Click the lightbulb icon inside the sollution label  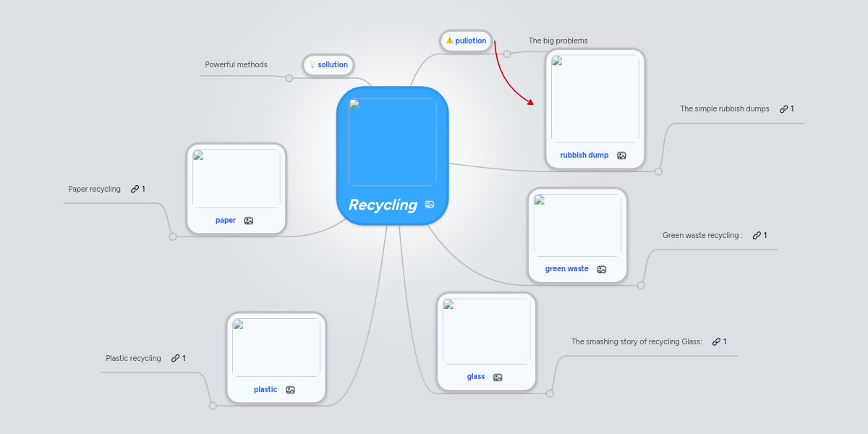click(x=312, y=64)
